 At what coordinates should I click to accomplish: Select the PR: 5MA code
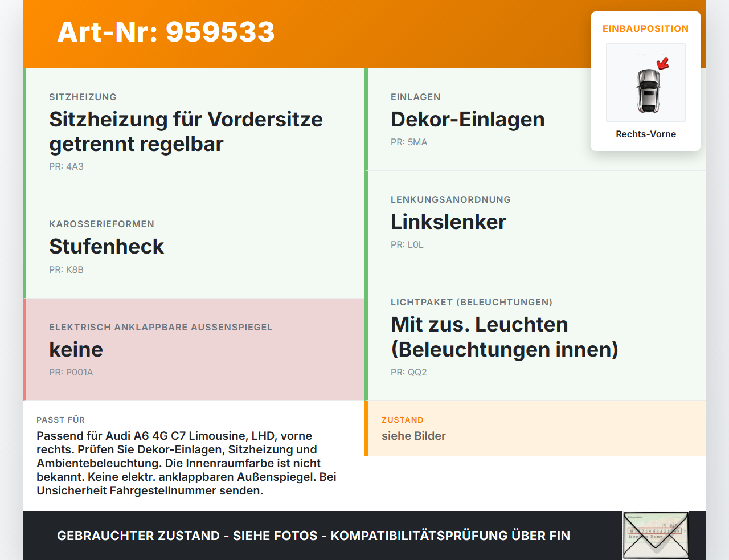coord(408,142)
